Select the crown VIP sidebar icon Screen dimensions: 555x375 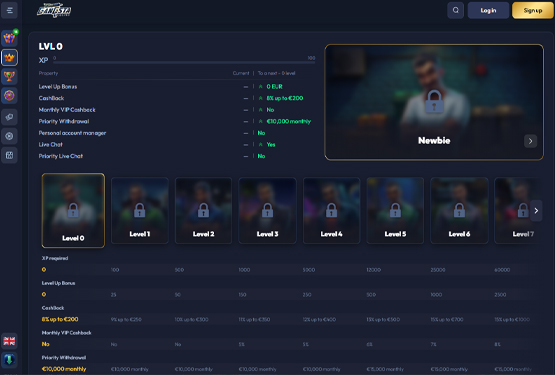coord(10,57)
